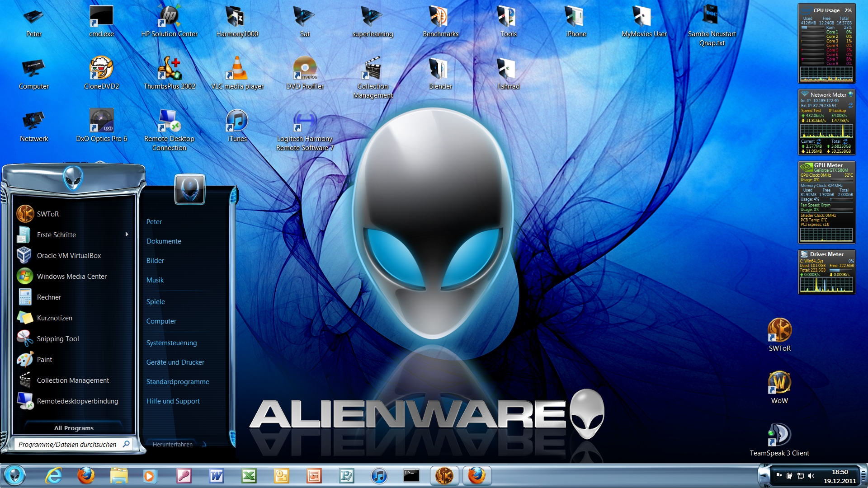
Task: Click the CPU Usage gadget title
Action: pyautogui.click(x=826, y=10)
